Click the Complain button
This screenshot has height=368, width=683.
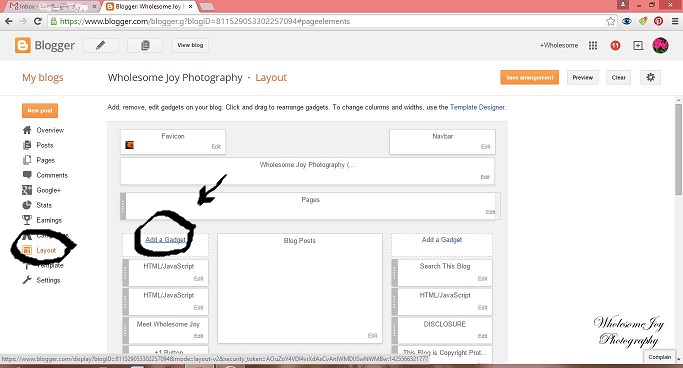pos(659,357)
